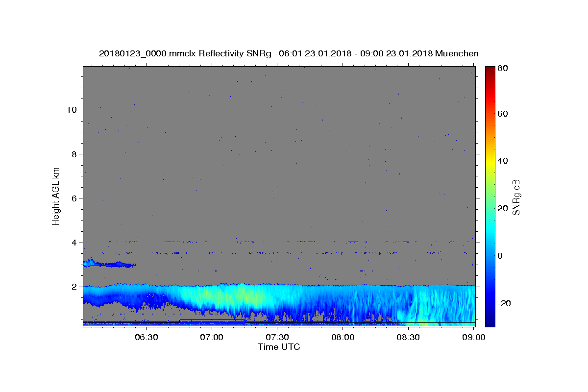
Task: Click the 'SNRg dB' colorbar label
Action: (x=516, y=196)
